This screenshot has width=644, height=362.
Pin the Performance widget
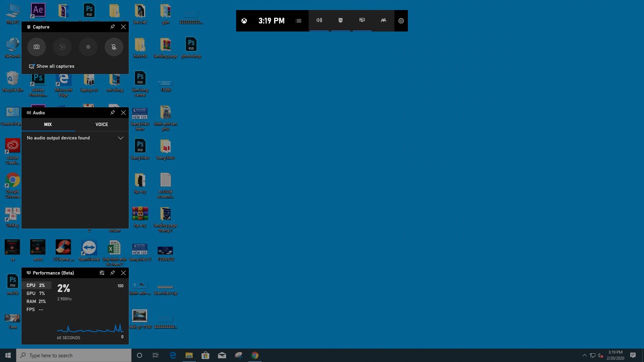point(113,273)
